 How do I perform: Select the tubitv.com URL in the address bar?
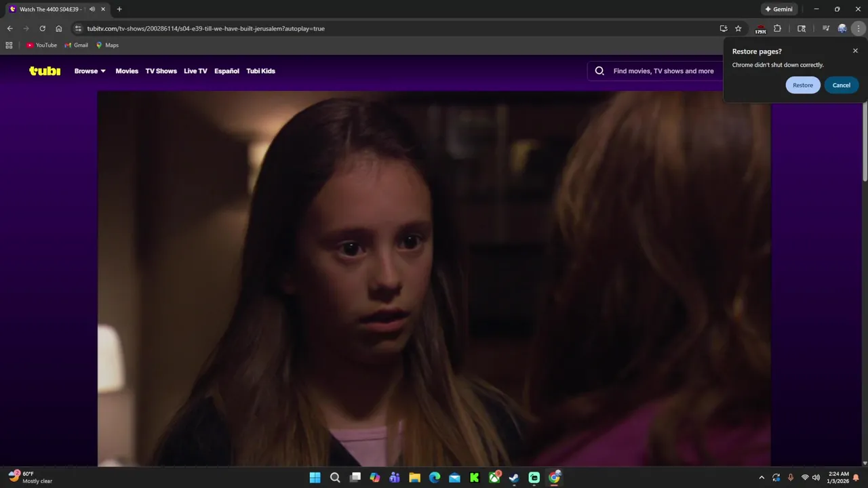(x=205, y=28)
